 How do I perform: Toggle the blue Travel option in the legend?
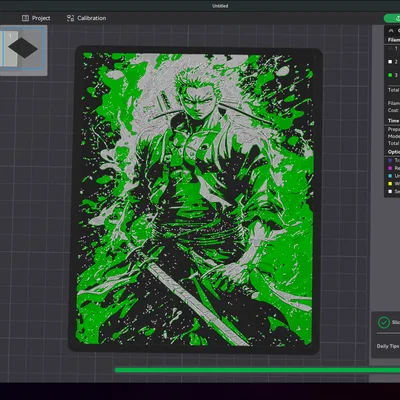click(390, 160)
